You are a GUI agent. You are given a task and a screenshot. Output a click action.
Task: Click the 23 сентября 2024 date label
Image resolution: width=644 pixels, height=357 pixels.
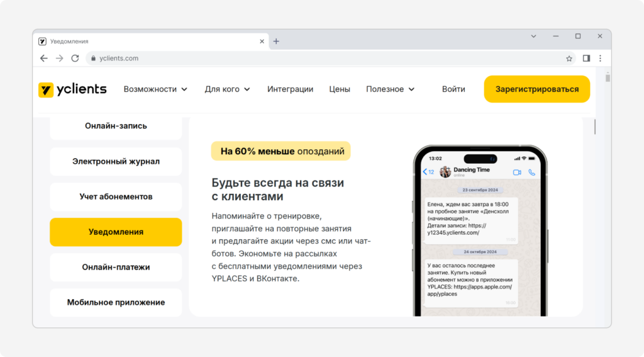click(x=480, y=190)
